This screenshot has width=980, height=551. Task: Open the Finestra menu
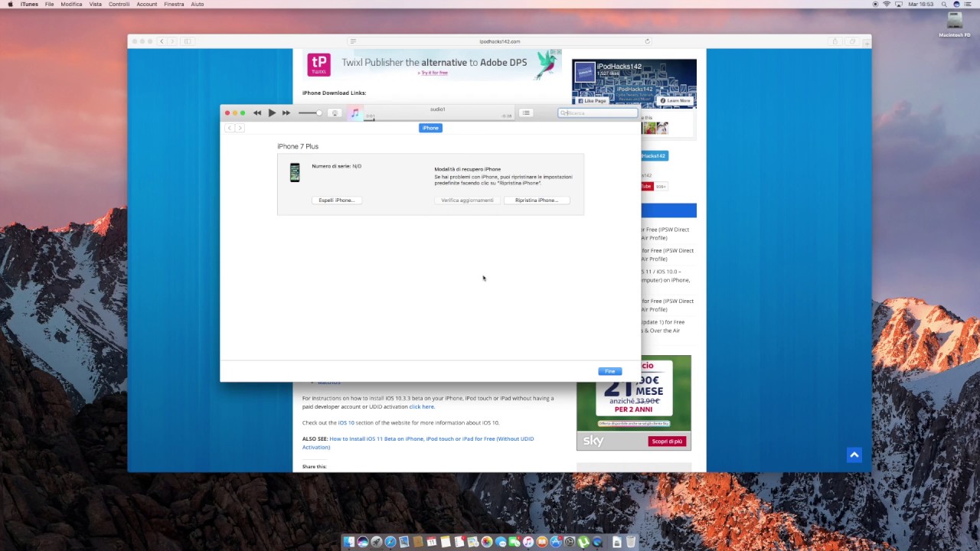point(174,4)
